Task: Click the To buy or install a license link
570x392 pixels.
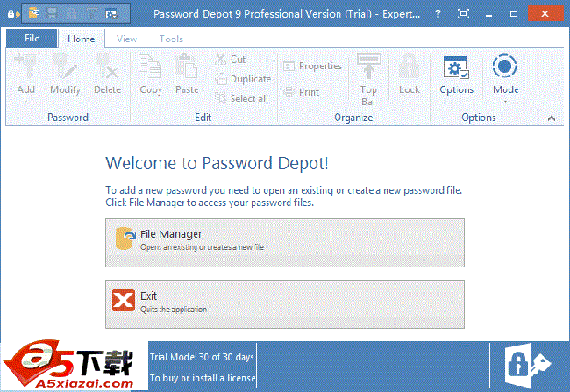Action: pyautogui.click(x=203, y=378)
